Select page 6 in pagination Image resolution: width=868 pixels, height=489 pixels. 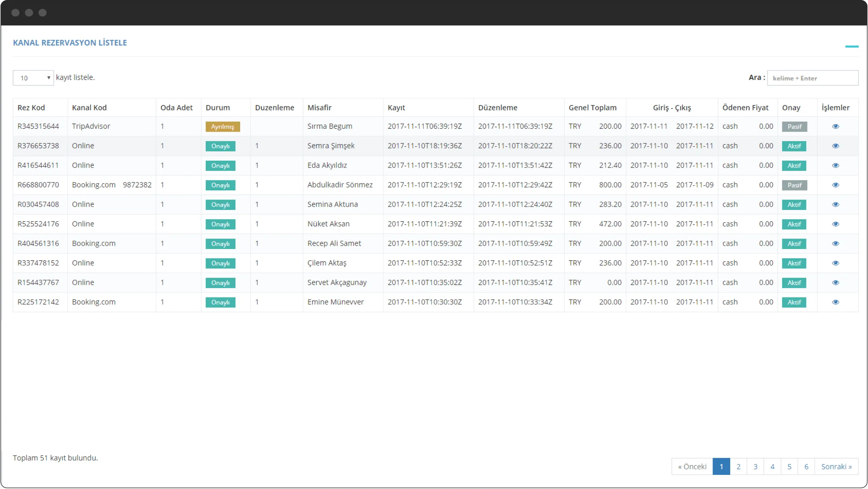pyautogui.click(x=806, y=466)
